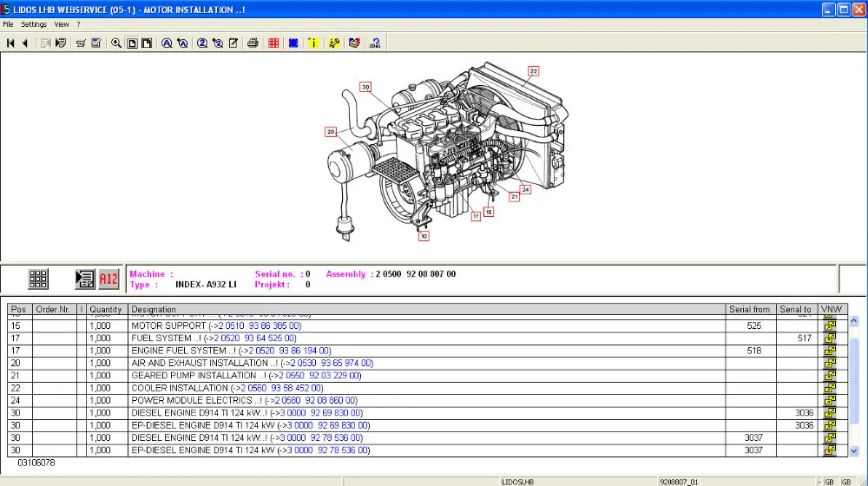
Task: Open VNW icon for AIR AND EXHAUST INSTALLATION row
Action: tap(829, 363)
